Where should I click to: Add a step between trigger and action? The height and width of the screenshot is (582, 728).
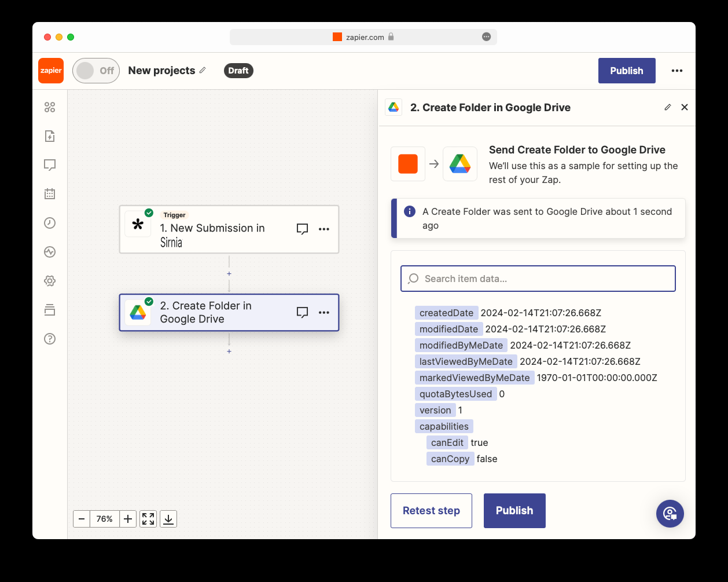tap(229, 273)
